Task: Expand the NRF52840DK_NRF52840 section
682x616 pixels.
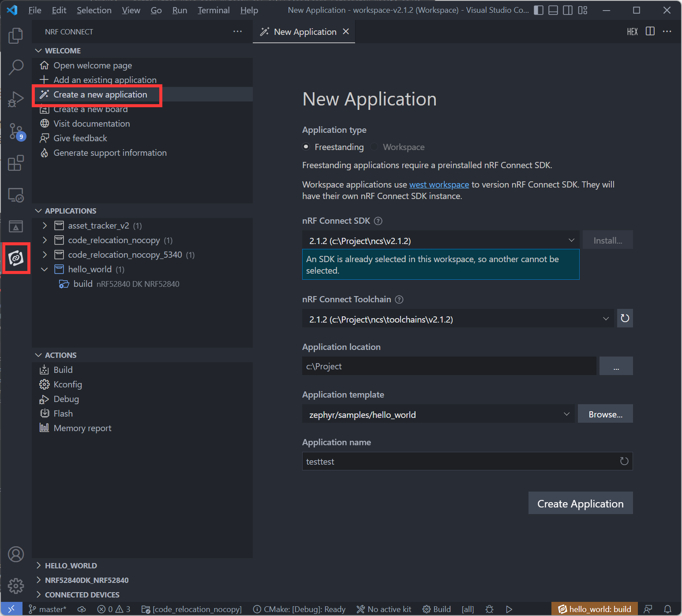Action: click(142, 580)
